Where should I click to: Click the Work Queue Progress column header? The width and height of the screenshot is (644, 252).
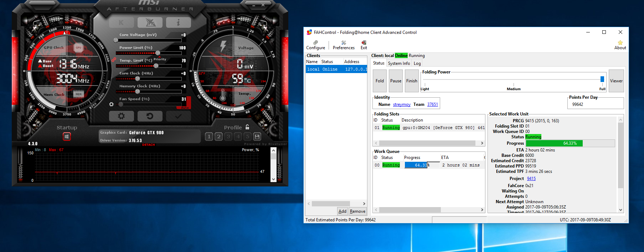(x=421, y=158)
